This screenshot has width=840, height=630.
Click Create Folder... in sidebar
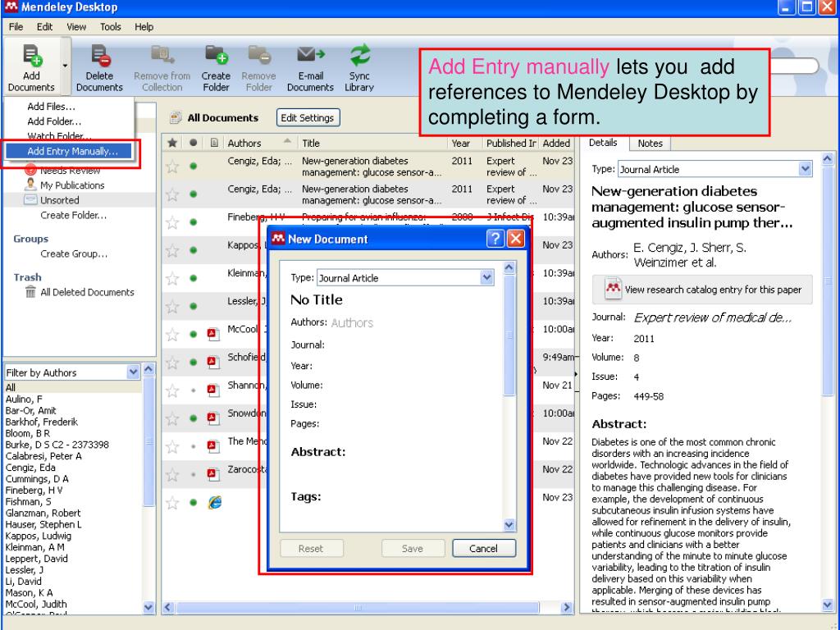(73, 216)
